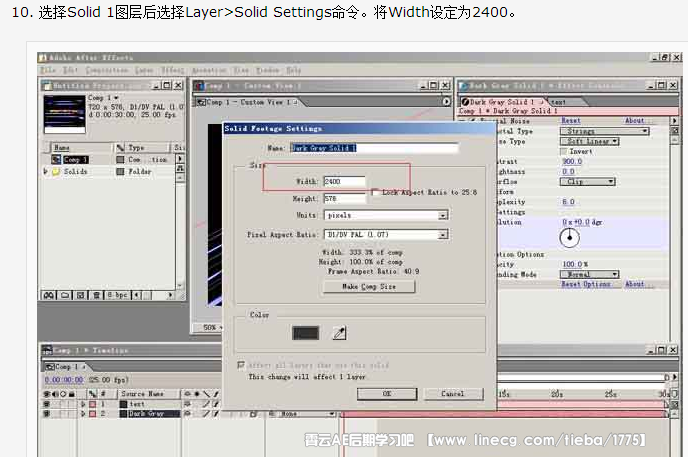Click Cancel in Solid Footage Settings
Image resolution: width=688 pixels, height=457 pixels.
point(453,394)
